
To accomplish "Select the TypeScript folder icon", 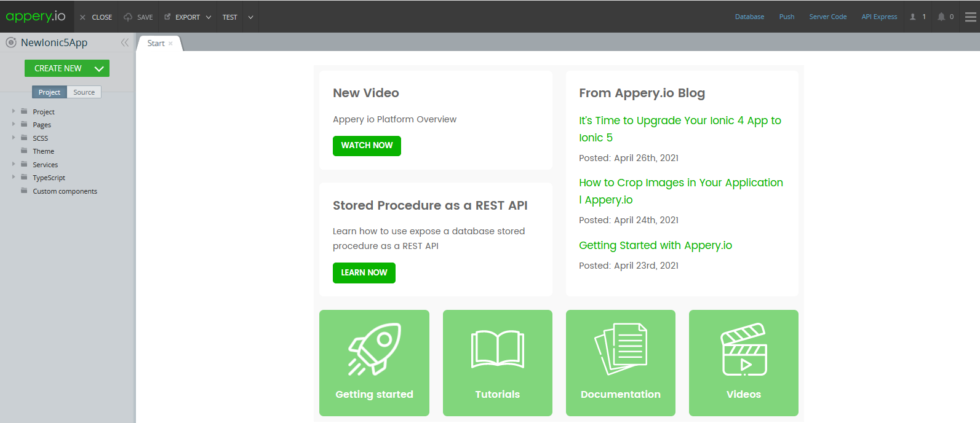I will point(24,177).
